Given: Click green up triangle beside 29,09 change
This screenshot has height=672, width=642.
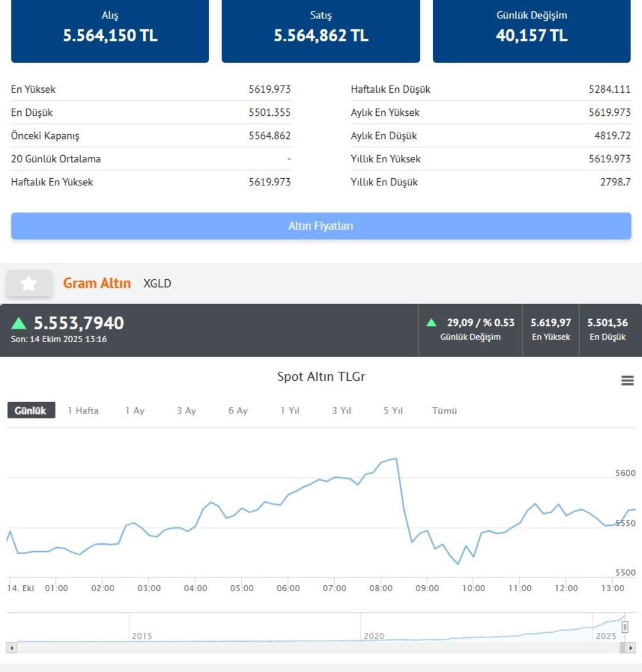Looking at the screenshot, I should 432,323.
